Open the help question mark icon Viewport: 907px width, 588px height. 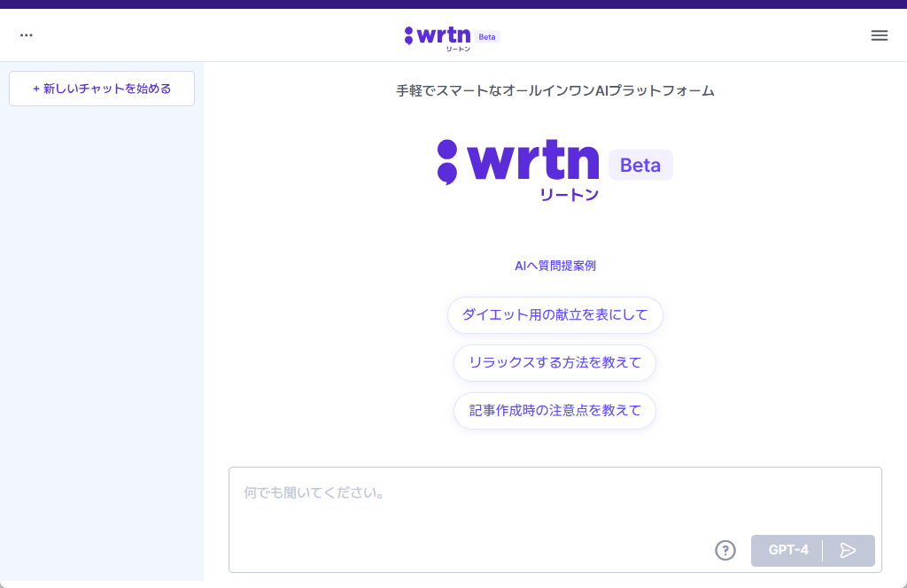(725, 550)
